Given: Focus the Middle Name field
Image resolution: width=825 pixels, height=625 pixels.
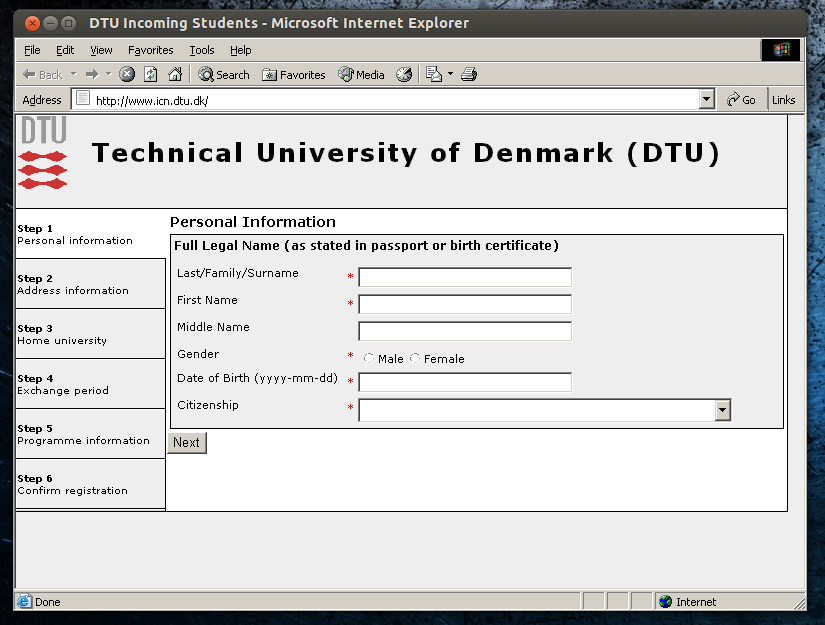Looking at the screenshot, I should click(465, 331).
